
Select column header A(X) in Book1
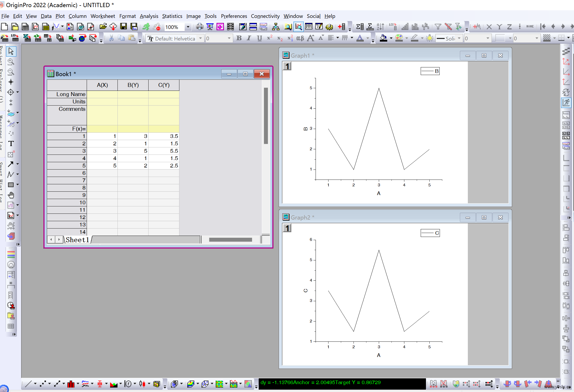click(x=102, y=85)
